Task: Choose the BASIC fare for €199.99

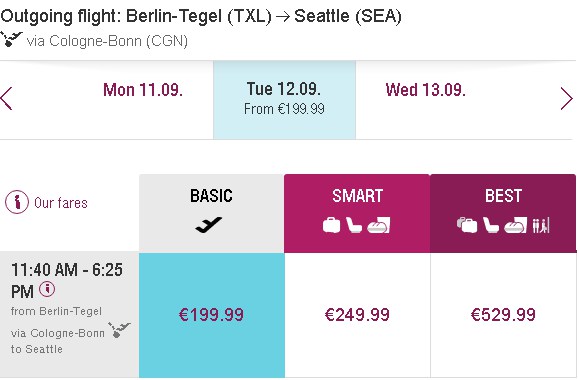Action: click(212, 315)
